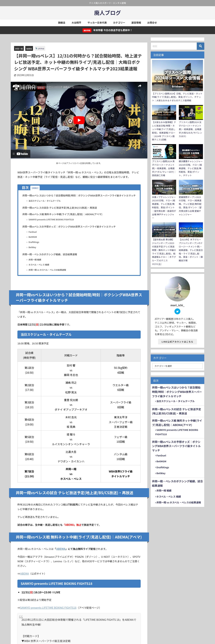Click the pickup tag label
The height and width of the screenshot is (644, 215).
click(40, 48)
